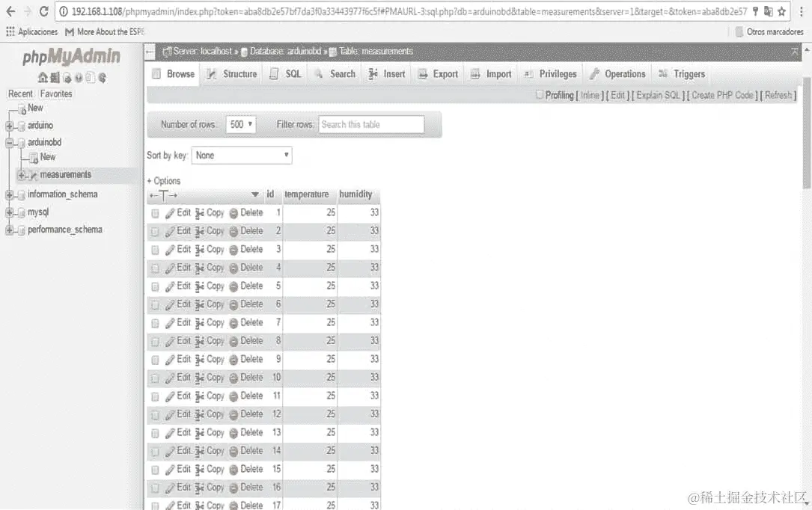Click the log out icon beside Home
812x510 pixels.
(x=55, y=78)
